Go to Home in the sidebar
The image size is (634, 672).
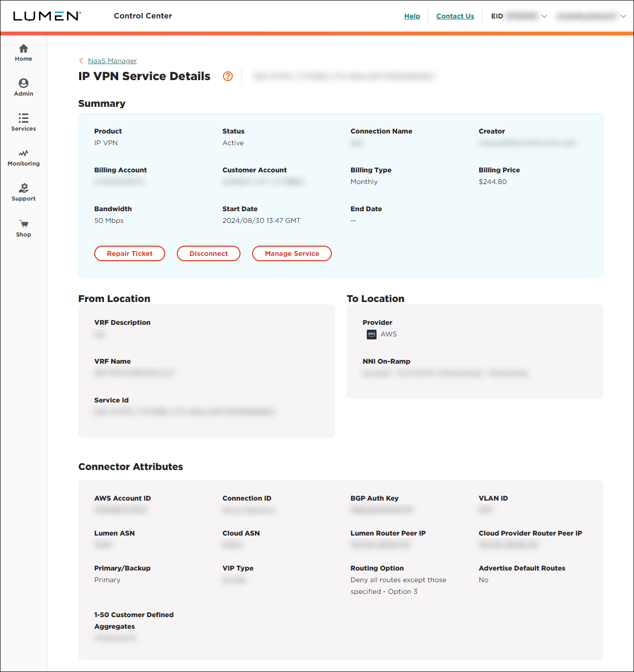[23, 53]
